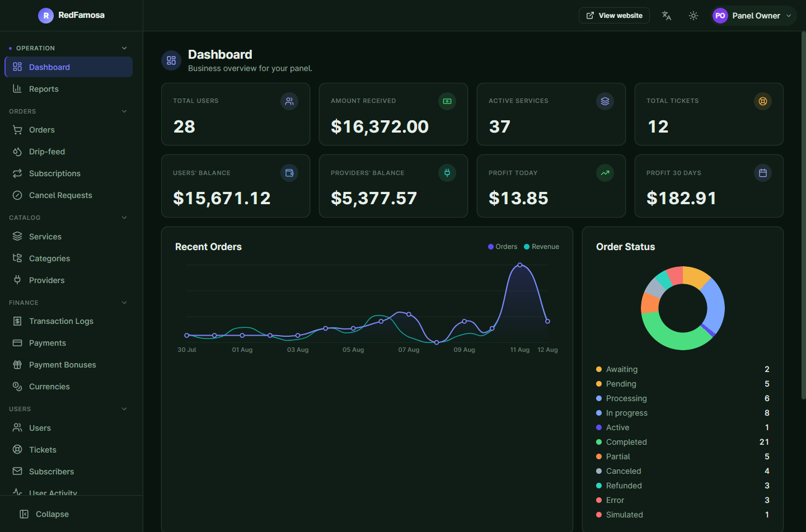
Task: Click the Total Tickets lifebuoy icon
Action: [763, 101]
